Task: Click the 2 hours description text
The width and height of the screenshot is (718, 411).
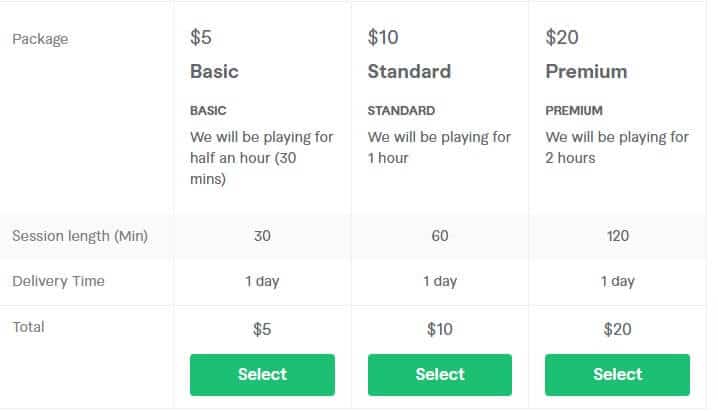Action: 617,147
